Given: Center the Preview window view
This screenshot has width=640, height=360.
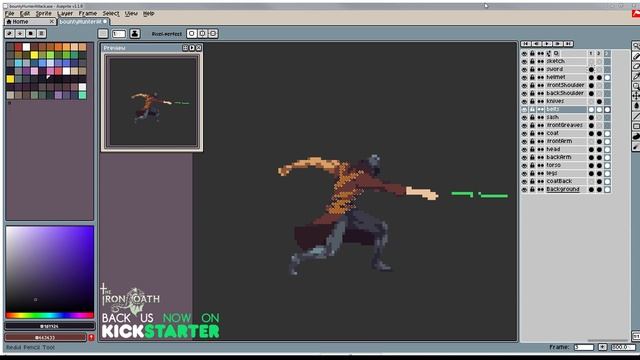Looking at the screenshot, I should [185, 48].
